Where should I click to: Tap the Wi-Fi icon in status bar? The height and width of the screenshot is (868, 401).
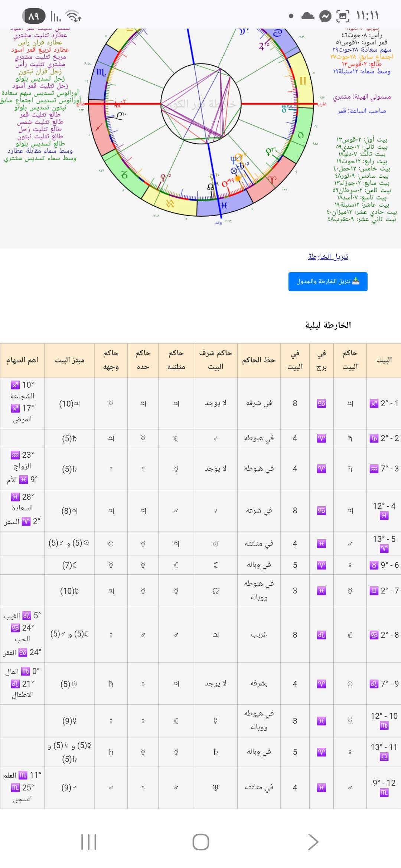(73, 16)
